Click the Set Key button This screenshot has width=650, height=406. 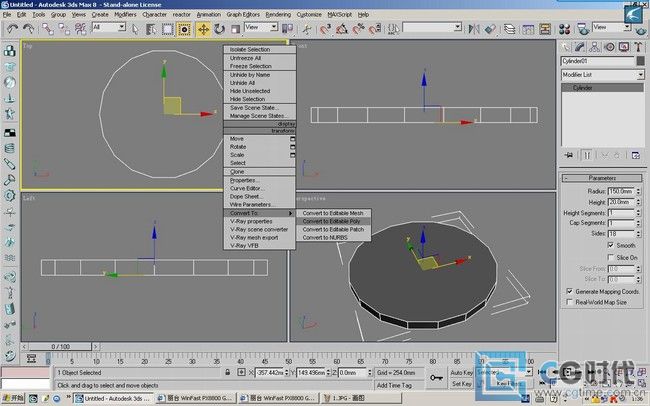click(461, 384)
